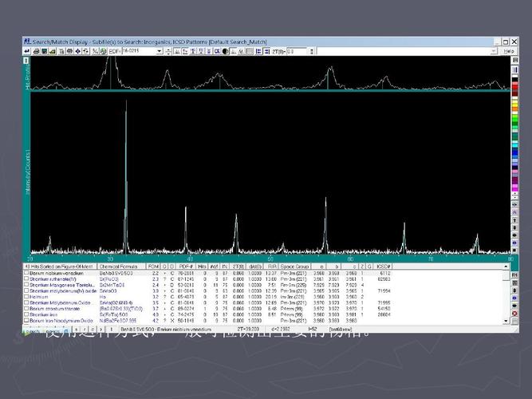This screenshot has height=399, width=532.
Task: Click the Space Group column header
Action: click(294, 267)
